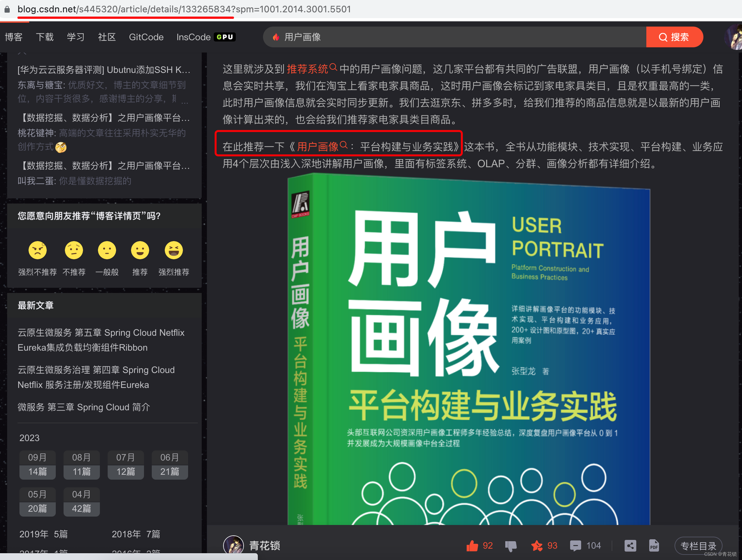Open the 青花锁 author name link

click(265, 546)
